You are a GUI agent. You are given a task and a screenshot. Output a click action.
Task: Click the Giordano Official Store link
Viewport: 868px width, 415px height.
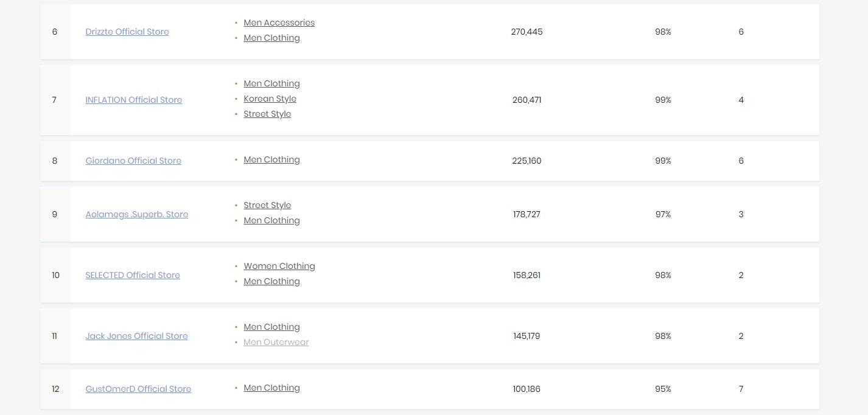click(133, 161)
